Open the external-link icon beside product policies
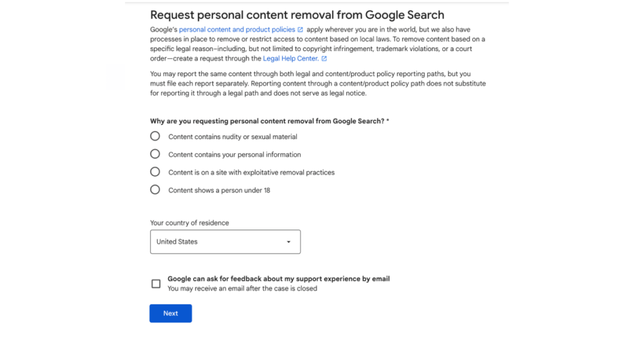 point(301,30)
